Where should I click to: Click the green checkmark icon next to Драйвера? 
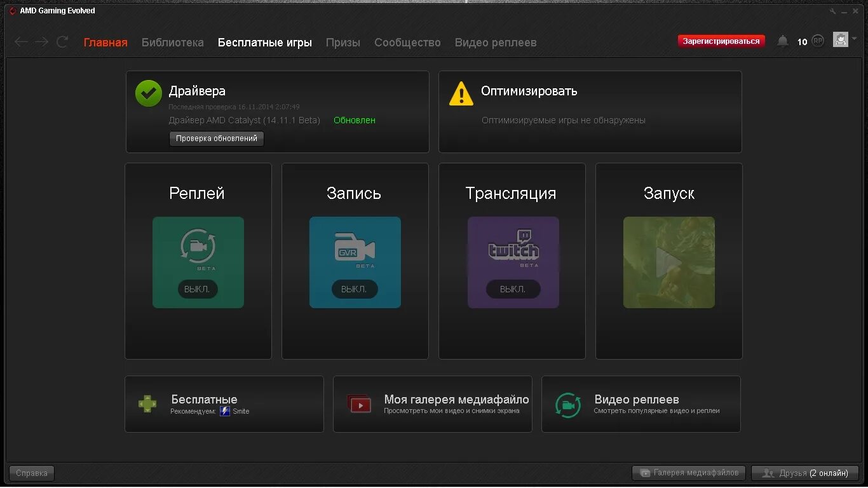tap(148, 93)
